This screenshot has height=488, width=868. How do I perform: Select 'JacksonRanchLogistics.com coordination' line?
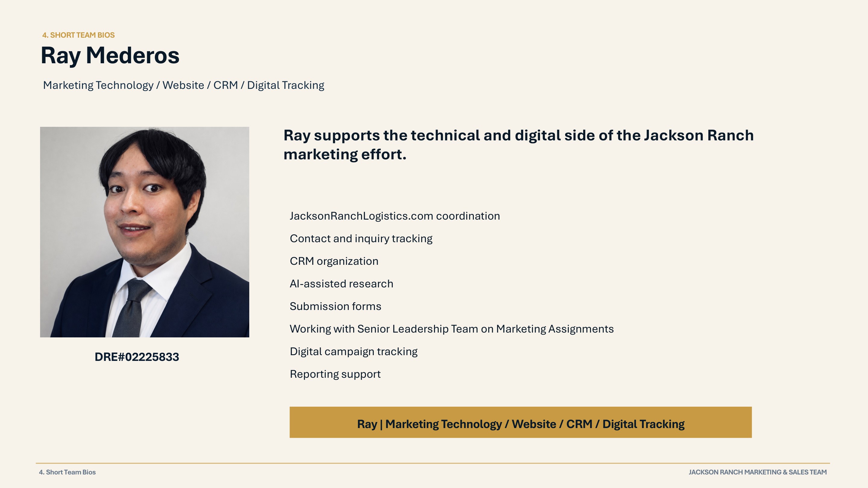click(x=395, y=216)
